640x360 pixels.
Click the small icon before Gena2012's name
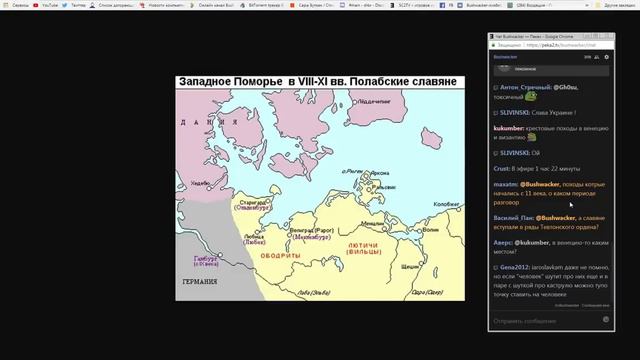click(x=496, y=268)
